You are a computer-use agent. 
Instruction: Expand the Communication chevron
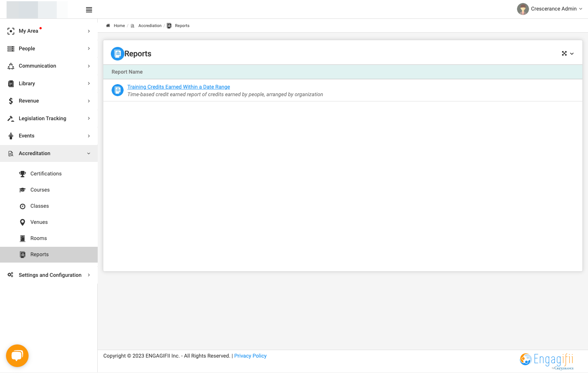pos(89,66)
